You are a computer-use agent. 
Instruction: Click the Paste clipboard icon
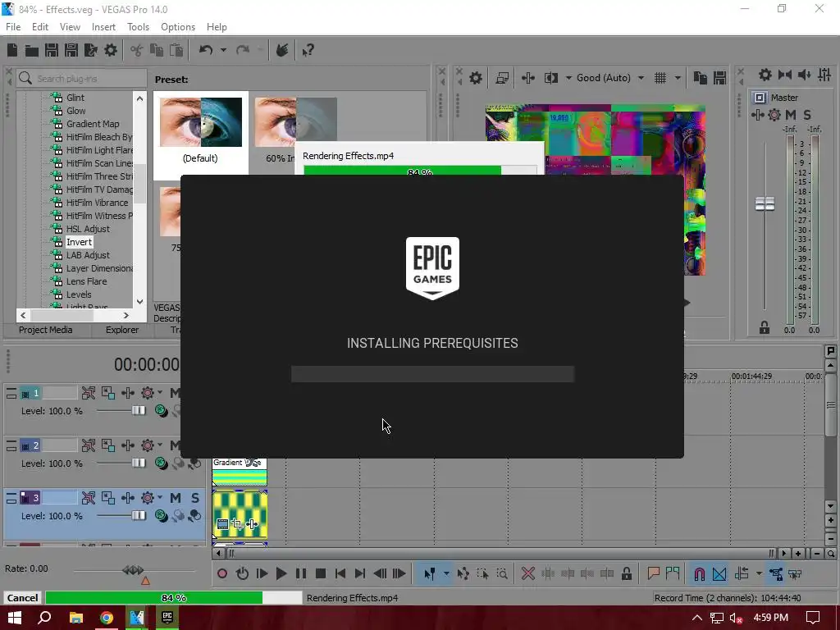coord(176,50)
